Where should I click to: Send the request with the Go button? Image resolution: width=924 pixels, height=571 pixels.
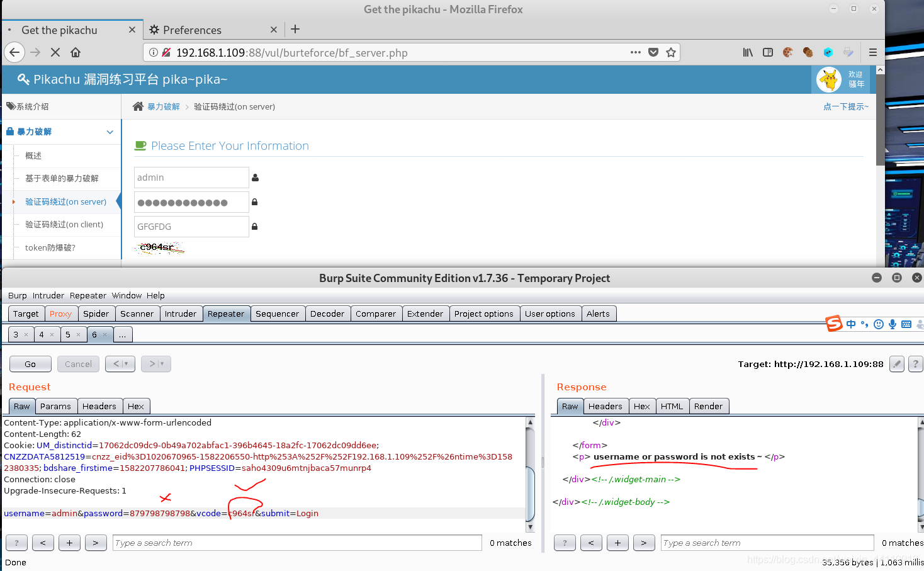[x=30, y=364]
